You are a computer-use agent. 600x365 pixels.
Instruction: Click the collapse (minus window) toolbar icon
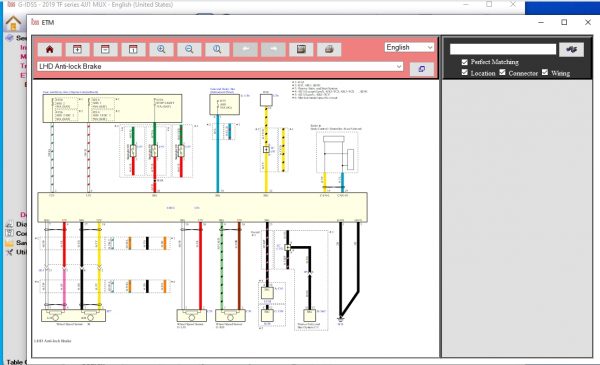point(105,49)
